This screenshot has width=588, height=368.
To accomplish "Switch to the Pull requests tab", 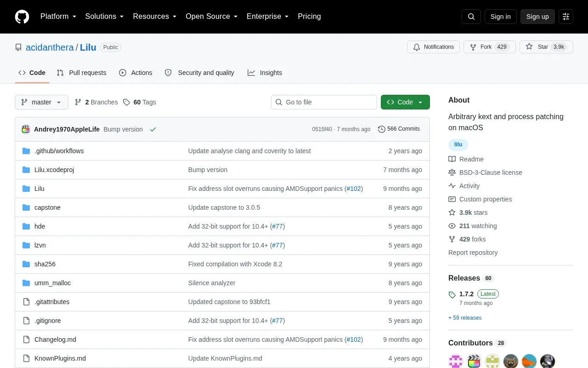I will click(81, 73).
